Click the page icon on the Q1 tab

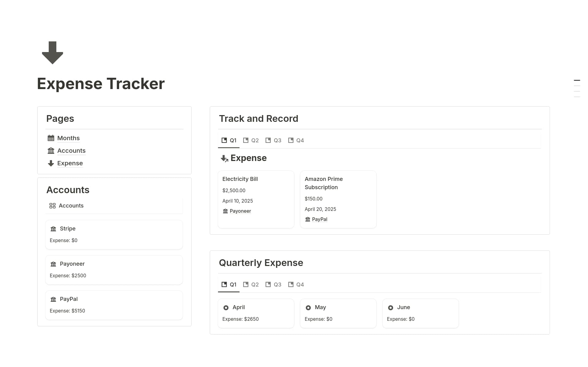224,140
